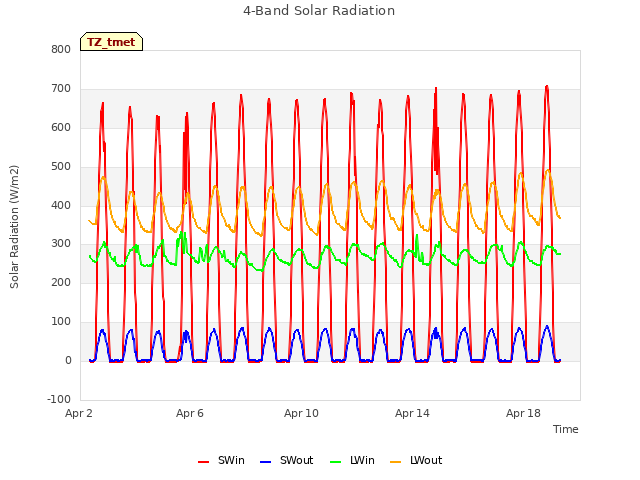
Task: Toggle LWout series in legend
Action: click(416, 460)
